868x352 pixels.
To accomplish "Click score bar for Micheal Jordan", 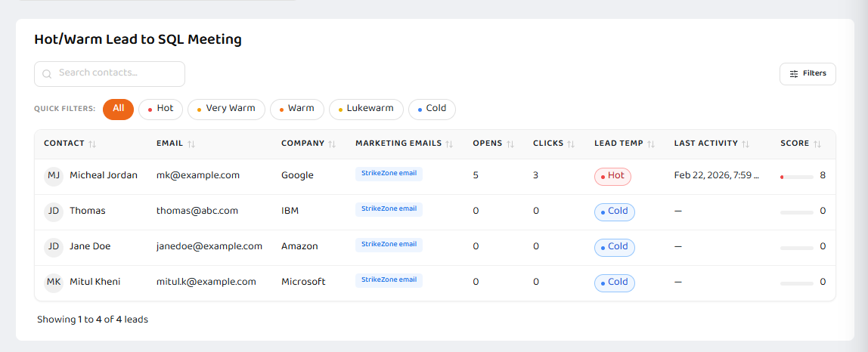I will [x=797, y=177].
